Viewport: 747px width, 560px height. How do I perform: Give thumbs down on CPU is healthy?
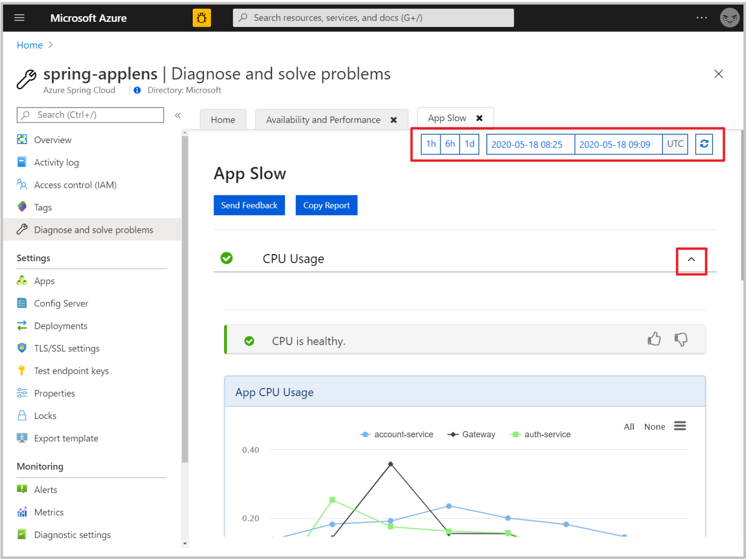[x=681, y=339]
